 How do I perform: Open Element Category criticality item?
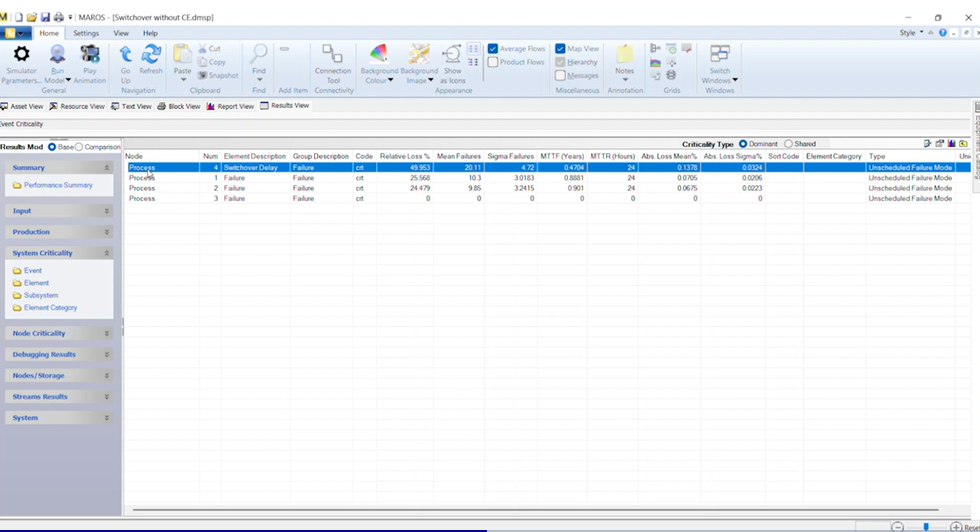[x=45, y=308]
